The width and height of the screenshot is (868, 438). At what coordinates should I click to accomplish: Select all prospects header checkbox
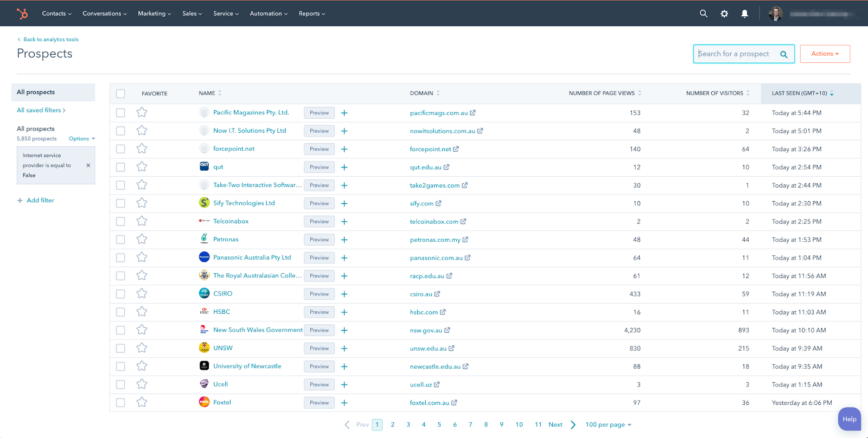point(120,94)
